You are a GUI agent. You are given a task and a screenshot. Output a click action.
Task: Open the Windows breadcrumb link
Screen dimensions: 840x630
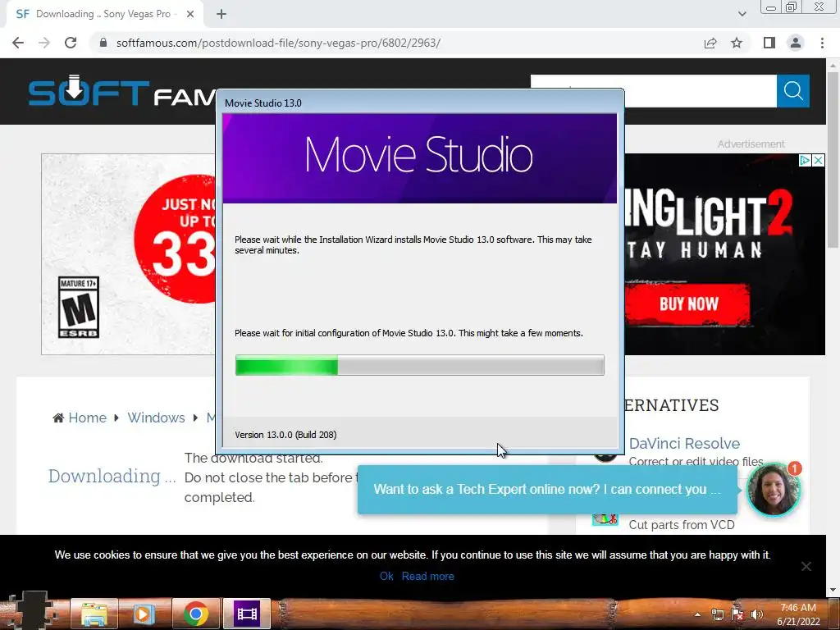click(156, 418)
